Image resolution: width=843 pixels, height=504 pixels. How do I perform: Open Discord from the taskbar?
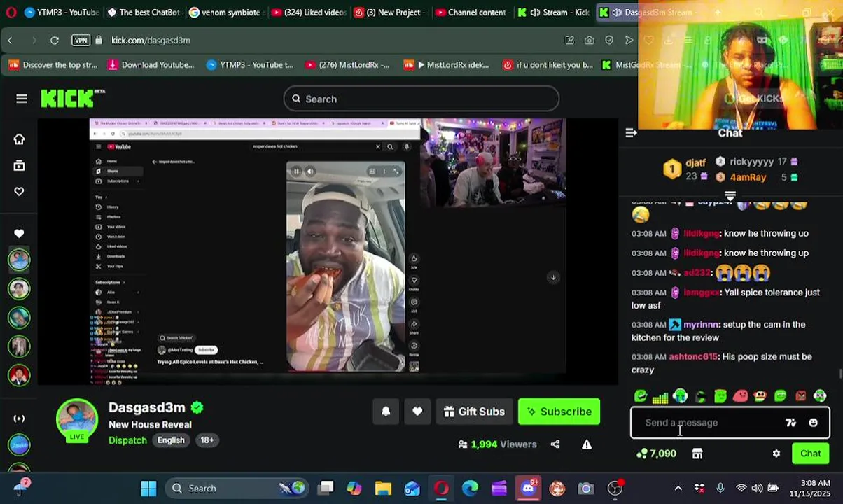tap(528, 488)
